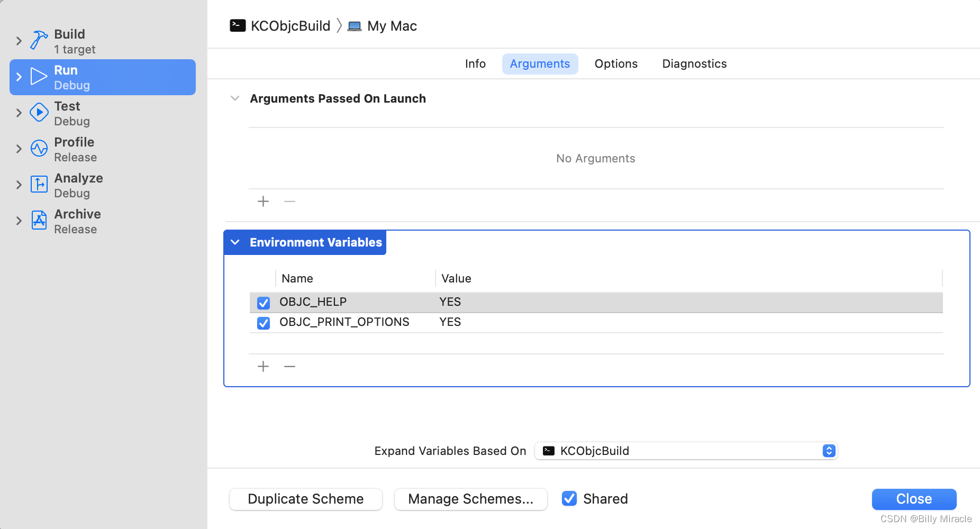This screenshot has width=980, height=529.
Task: Click the YES value of OBJC_PRINT_OPTIONS
Action: [x=450, y=322]
